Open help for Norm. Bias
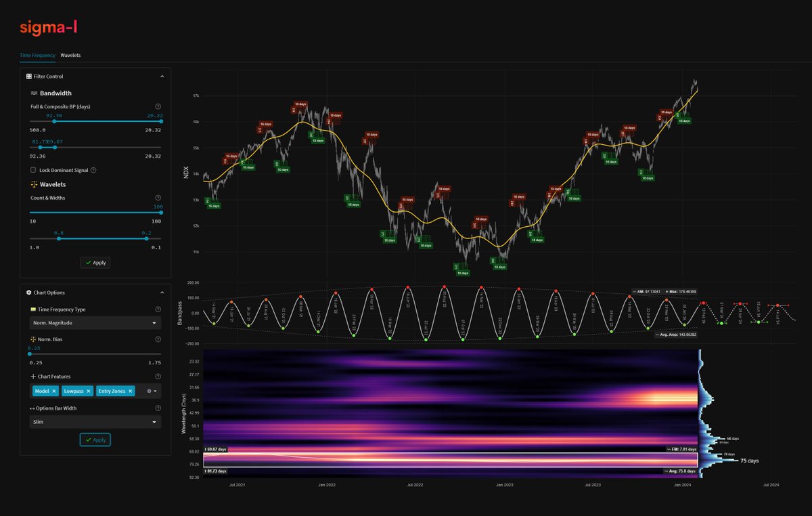812x516 pixels. tap(158, 338)
